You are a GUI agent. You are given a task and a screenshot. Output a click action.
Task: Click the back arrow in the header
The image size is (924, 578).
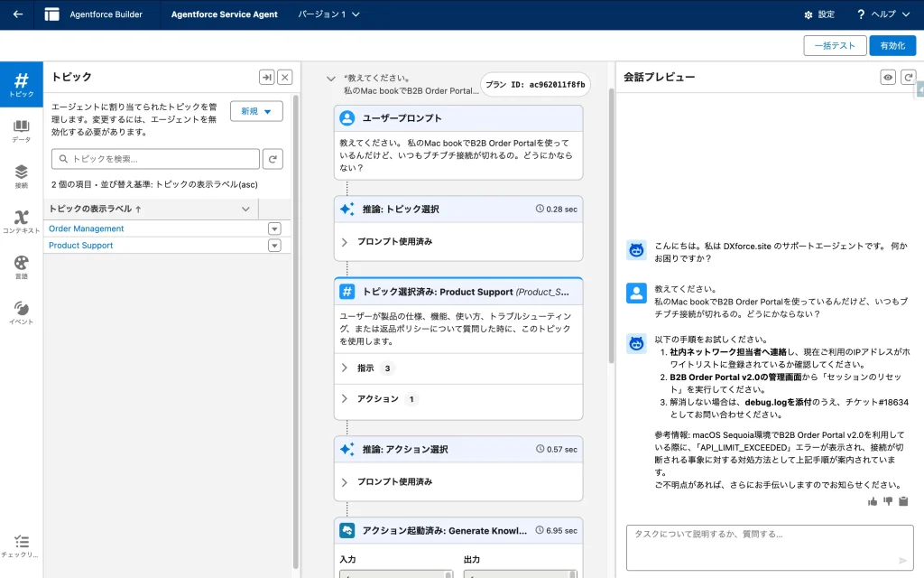click(x=17, y=14)
